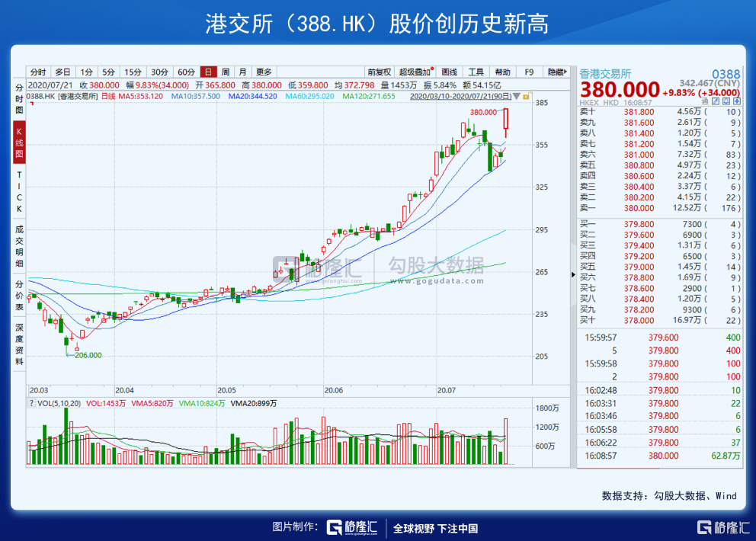Toggle the chart lock icon
The image size is (756, 541).
(527, 96)
